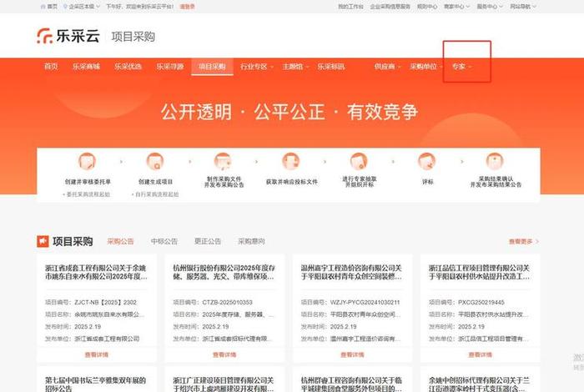Click the 乐采云 logo
The height and width of the screenshot is (392, 584).
pyautogui.click(x=68, y=36)
